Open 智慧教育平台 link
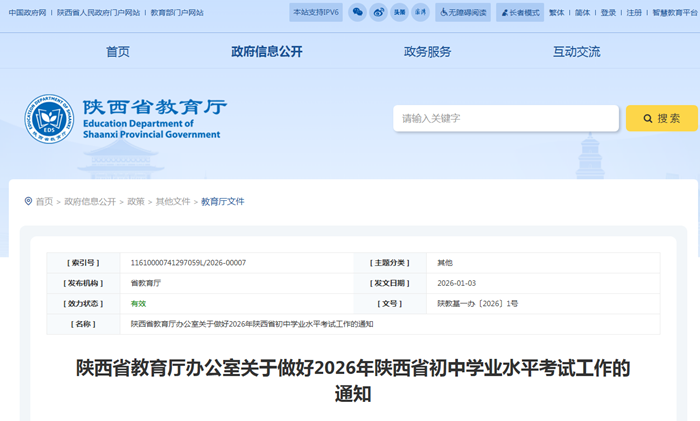700x421 pixels. 675,13
